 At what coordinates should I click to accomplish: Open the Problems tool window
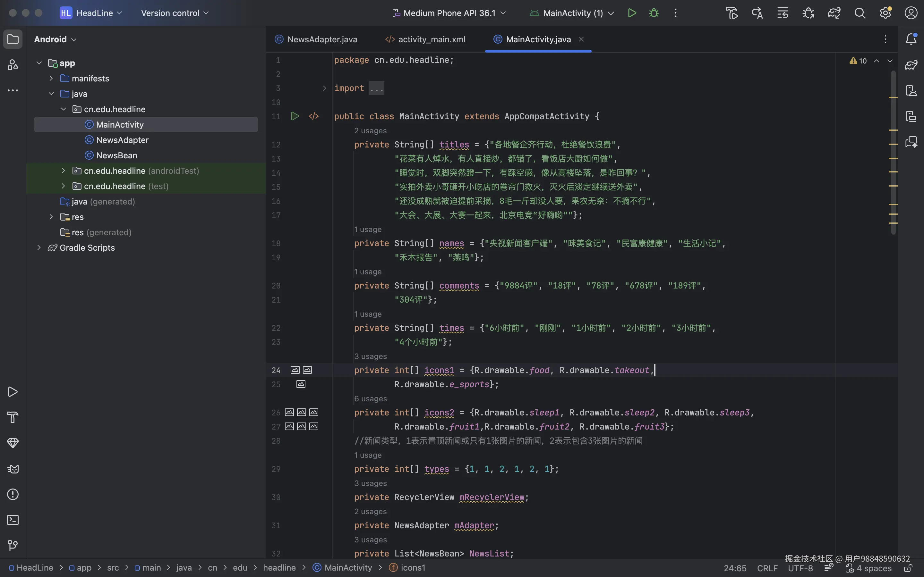coord(13,494)
